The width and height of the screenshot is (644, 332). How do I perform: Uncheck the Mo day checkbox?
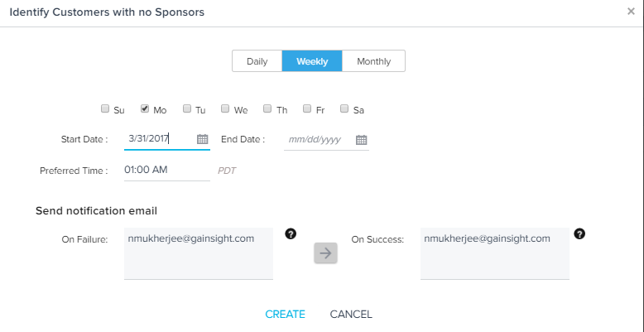145,108
